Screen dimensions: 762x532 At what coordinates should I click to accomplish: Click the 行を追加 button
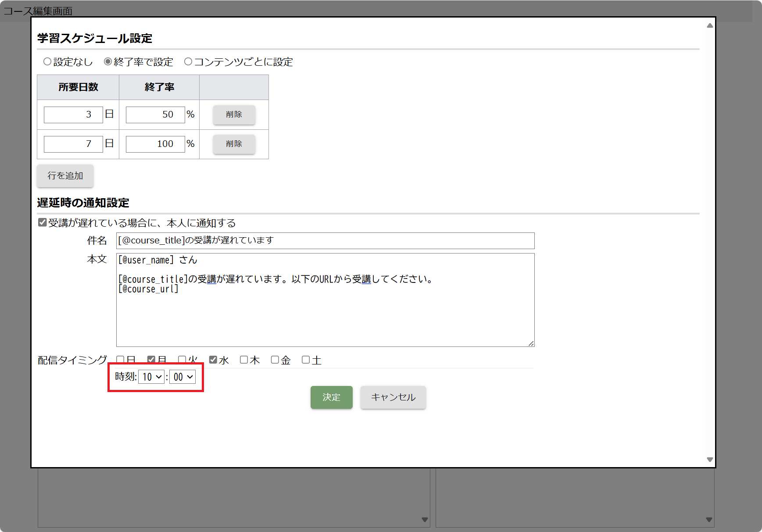(65, 175)
